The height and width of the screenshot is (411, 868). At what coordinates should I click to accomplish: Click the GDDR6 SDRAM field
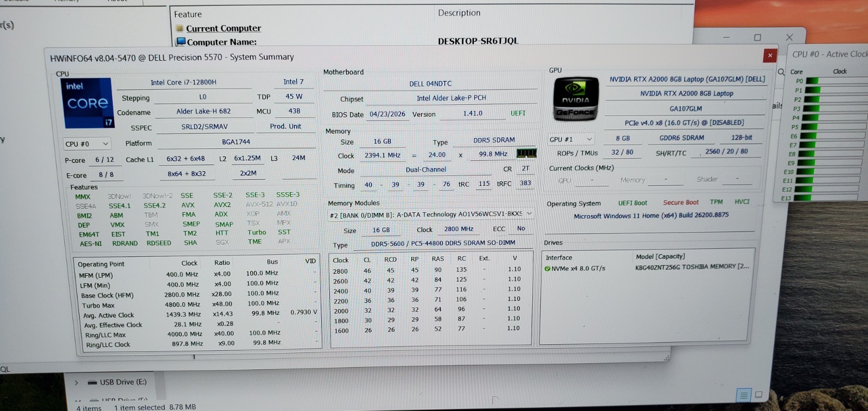coord(681,138)
